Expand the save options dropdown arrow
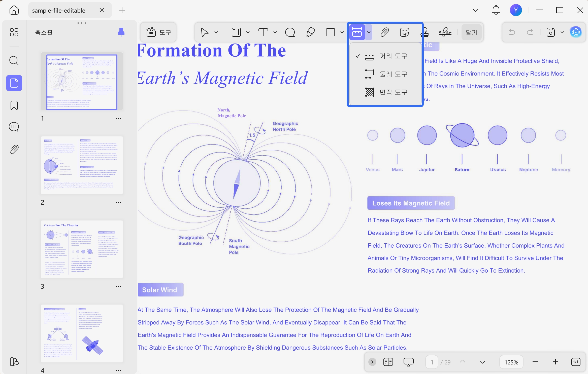588x374 pixels. (x=562, y=32)
